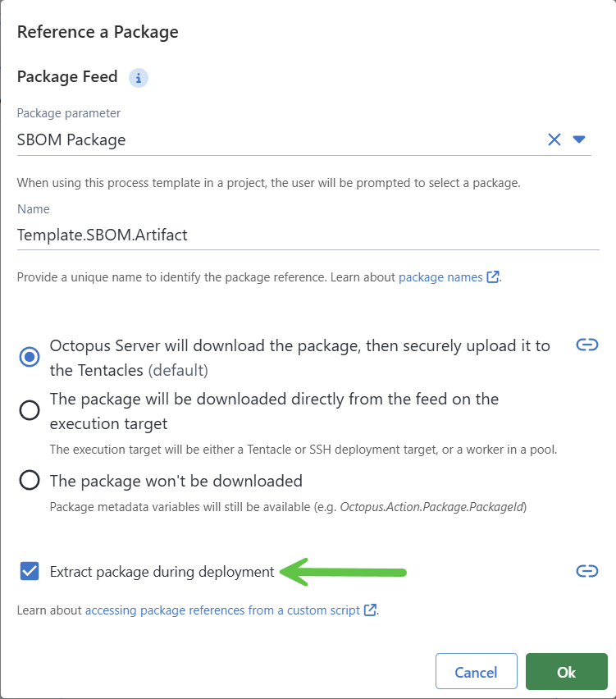Open the accessing package references from a custom script link
The image size is (616, 699).
[x=221, y=610]
